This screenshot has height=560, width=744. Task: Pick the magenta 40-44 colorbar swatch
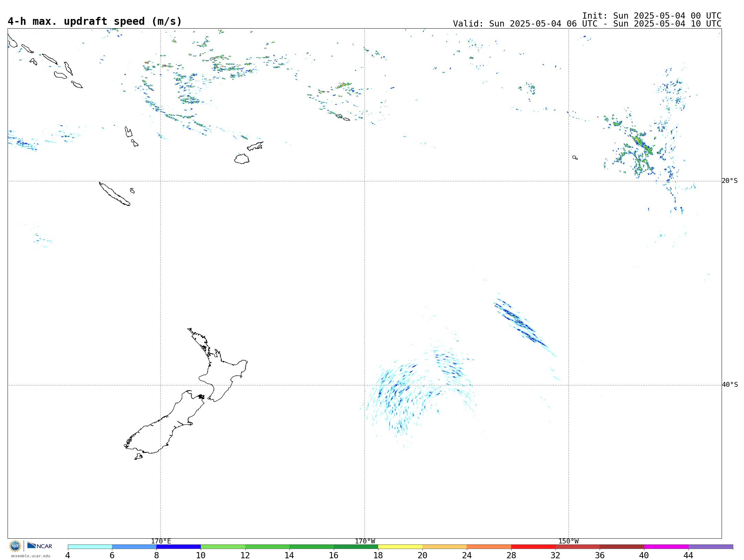(666, 547)
